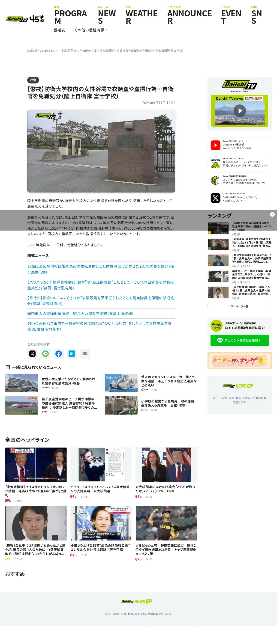Image resolution: width=277 pixels, height=644 pixels.
Task: Open the MOVIE BOX submission icon
Action: click(x=215, y=180)
